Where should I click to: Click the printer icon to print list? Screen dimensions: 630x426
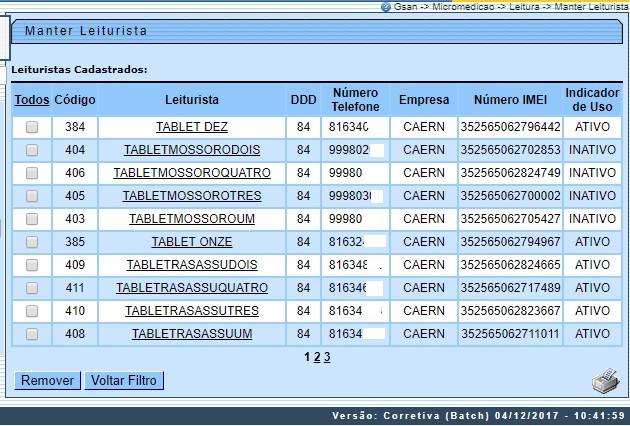tap(605, 381)
